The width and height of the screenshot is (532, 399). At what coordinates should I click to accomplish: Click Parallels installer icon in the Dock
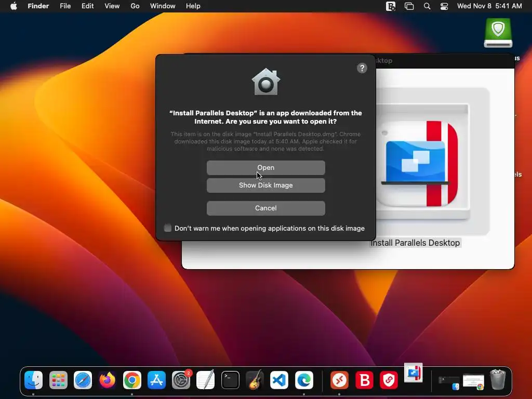tap(413, 373)
